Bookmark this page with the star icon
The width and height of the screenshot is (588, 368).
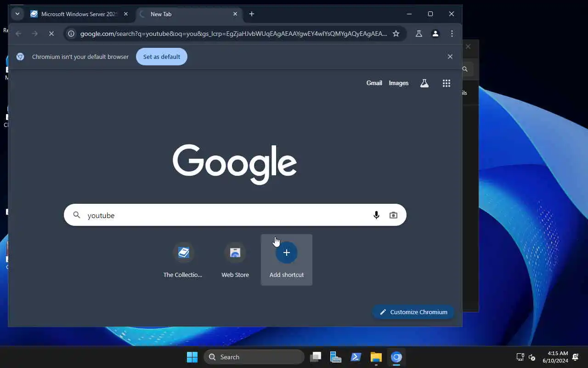(396, 34)
